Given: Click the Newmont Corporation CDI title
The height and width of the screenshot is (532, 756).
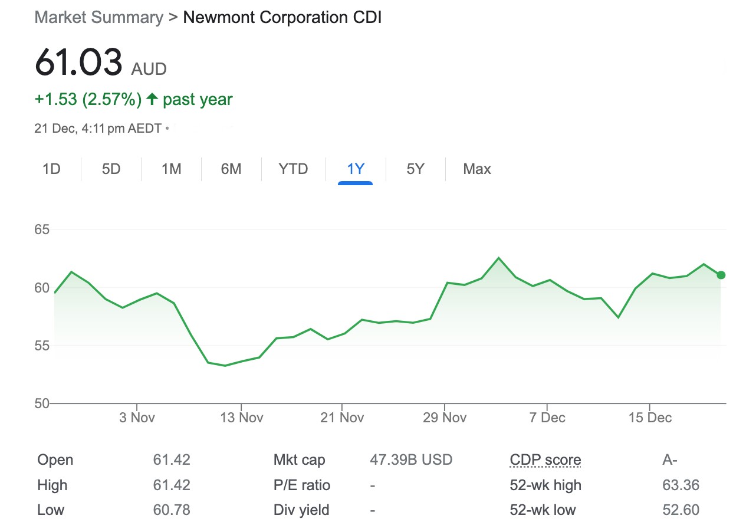Looking at the screenshot, I should [282, 17].
